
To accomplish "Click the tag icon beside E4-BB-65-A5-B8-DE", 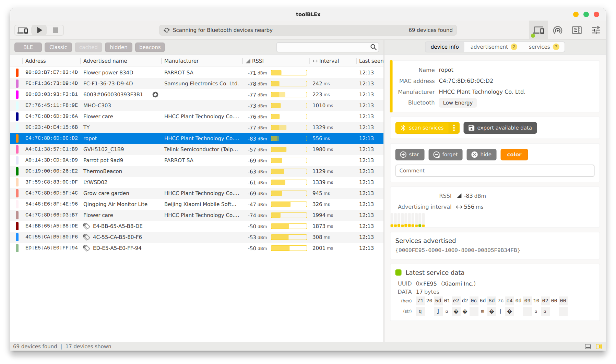I will click(87, 226).
